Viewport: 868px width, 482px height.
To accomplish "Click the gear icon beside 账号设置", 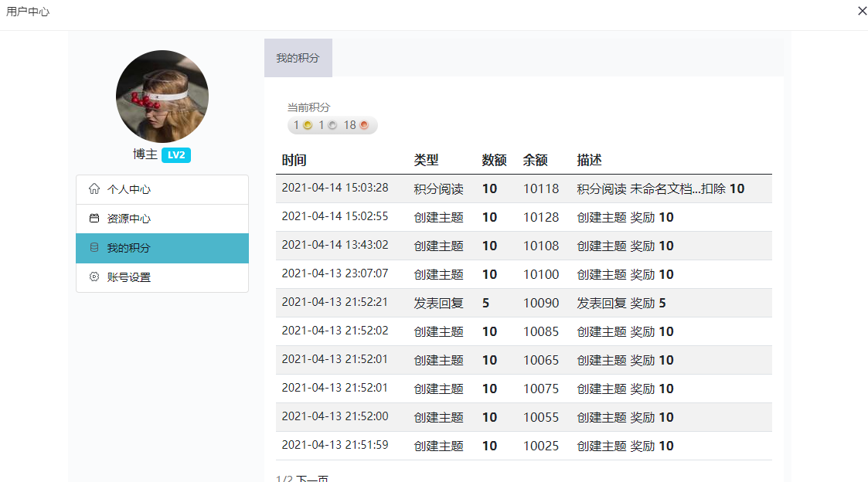I will point(94,277).
